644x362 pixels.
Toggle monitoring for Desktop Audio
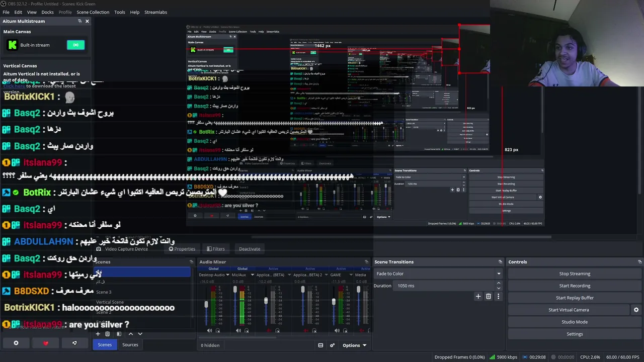pyautogui.click(x=218, y=331)
